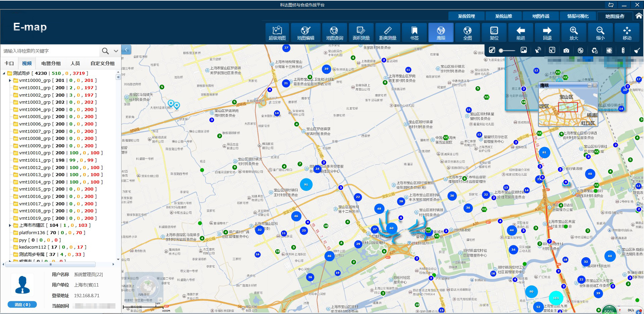Open the 情报可视化 menu
Image resolution: width=644 pixels, height=314 pixels.
click(578, 16)
